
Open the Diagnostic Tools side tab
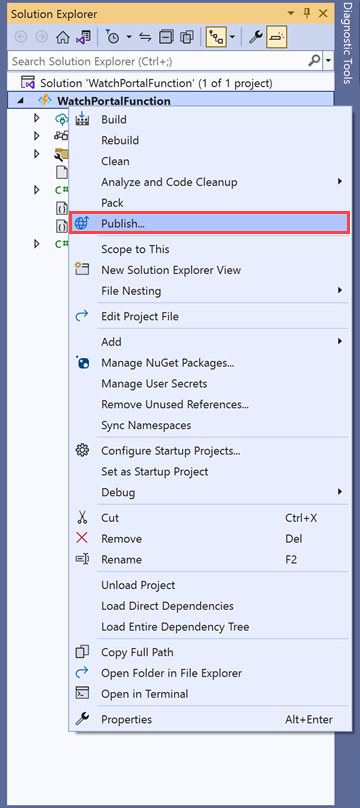coord(348,42)
